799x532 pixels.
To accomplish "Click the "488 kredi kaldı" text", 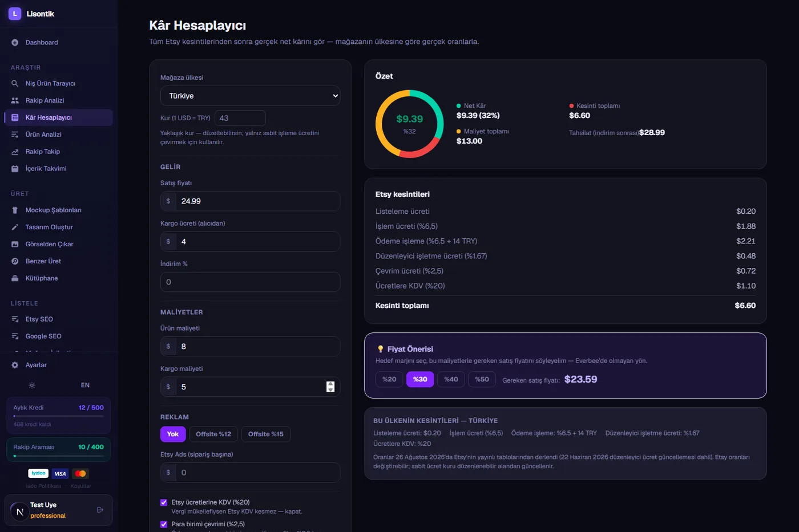I will click(x=33, y=424).
